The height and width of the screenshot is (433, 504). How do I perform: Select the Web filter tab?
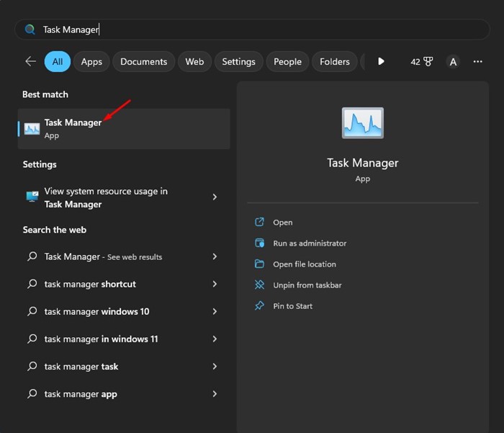click(194, 62)
